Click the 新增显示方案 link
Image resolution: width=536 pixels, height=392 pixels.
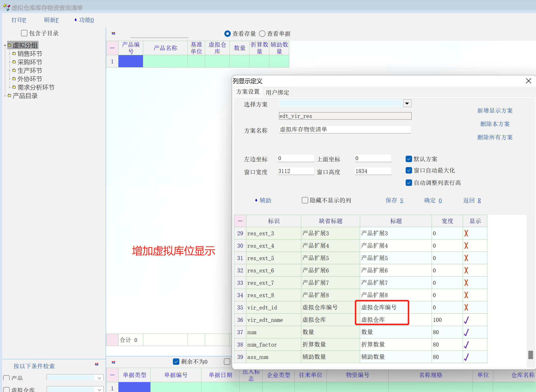495,111
